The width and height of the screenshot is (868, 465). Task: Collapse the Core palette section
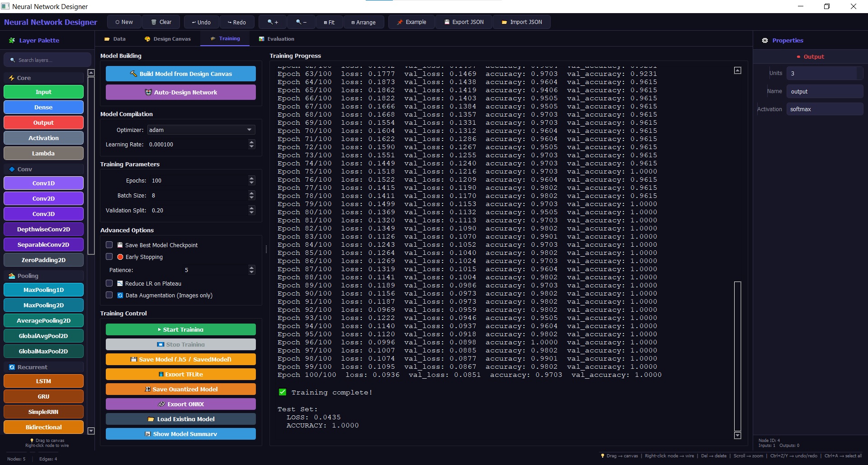43,78
